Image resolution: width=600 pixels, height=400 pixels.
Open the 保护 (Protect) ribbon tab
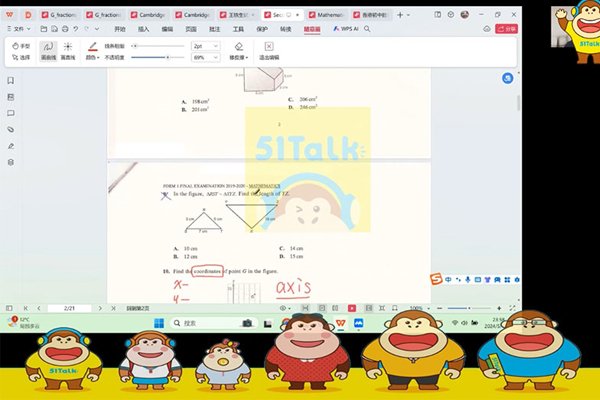click(x=262, y=29)
